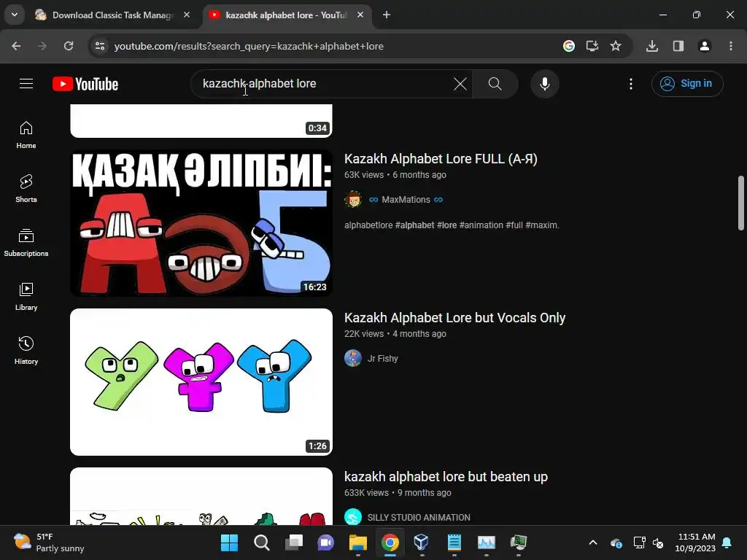The image size is (747, 560).
Task: Click the muted volume tray icon
Action: (659, 542)
